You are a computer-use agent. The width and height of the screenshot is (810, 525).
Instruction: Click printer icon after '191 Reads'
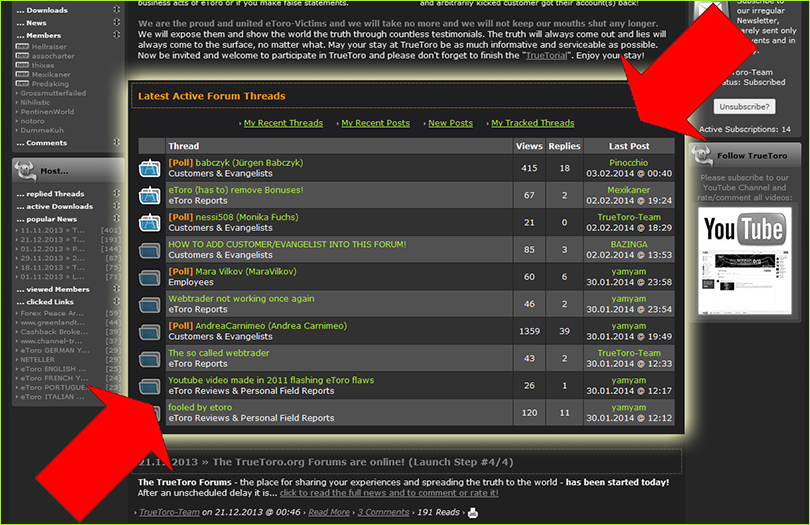click(473, 513)
